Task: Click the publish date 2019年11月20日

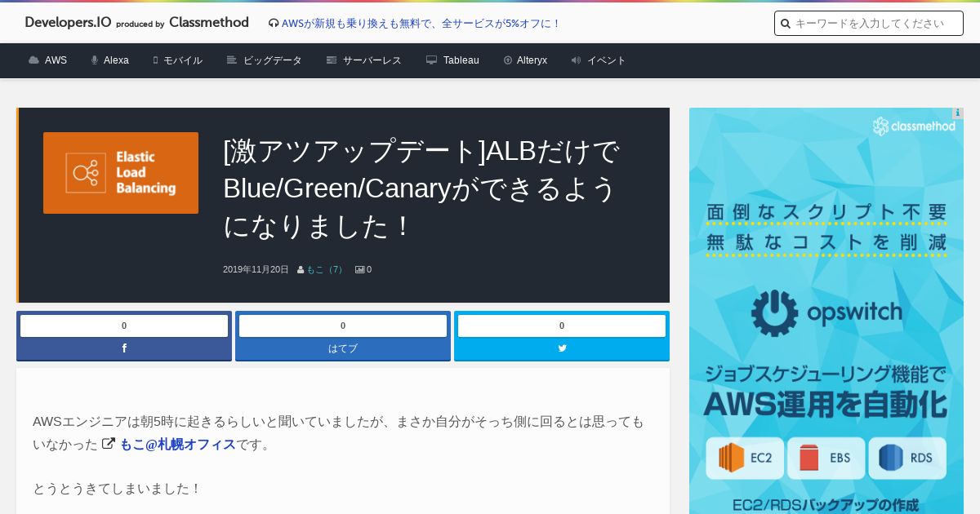Action: [x=256, y=269]
